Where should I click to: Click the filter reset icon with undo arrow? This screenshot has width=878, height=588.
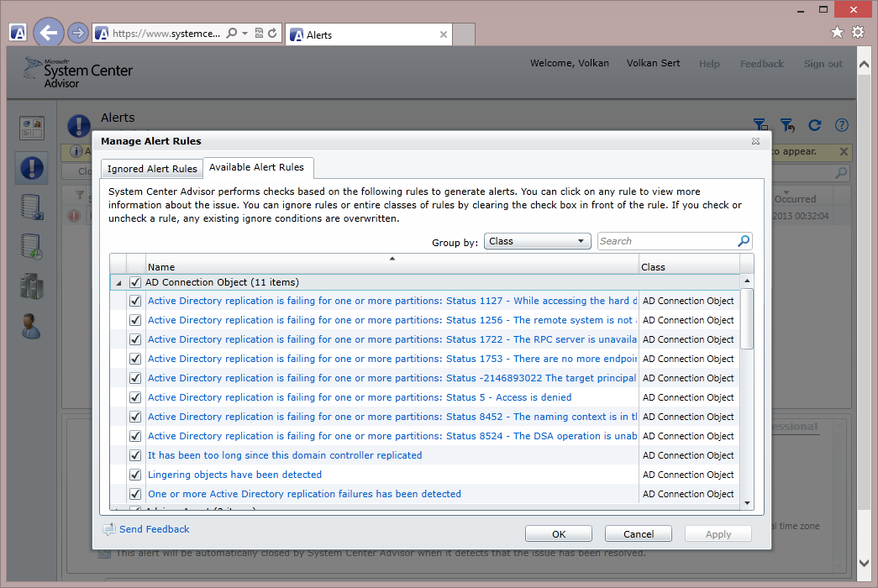pos(787,125)
